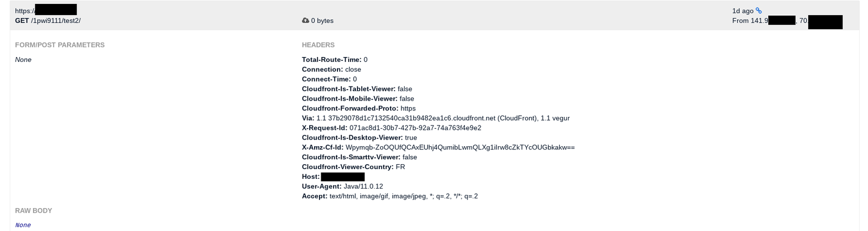Viewport: 868px width, 231px height.
Task: Click the cloud download icon beside 0 bytes
Action: [305, 21]
